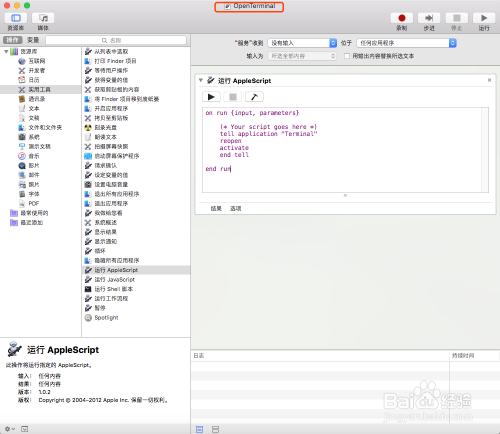Select 通讯录 contacts category
The image size is (500, 434).
36,99
